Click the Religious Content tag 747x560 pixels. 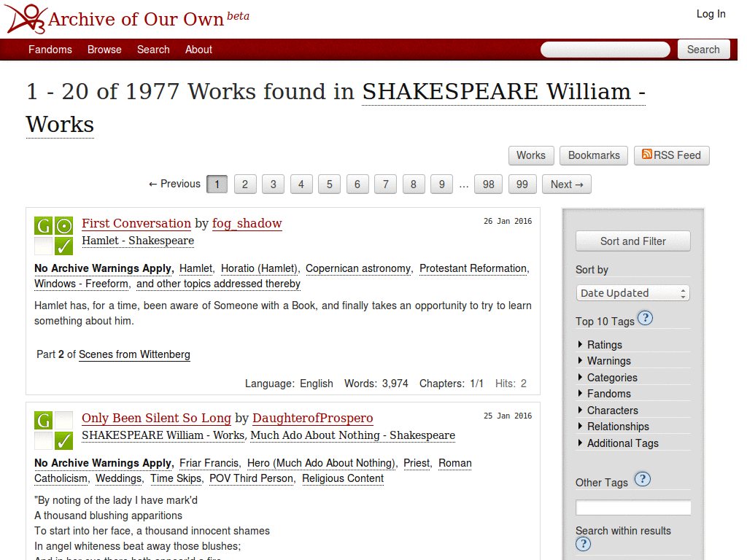343,478
